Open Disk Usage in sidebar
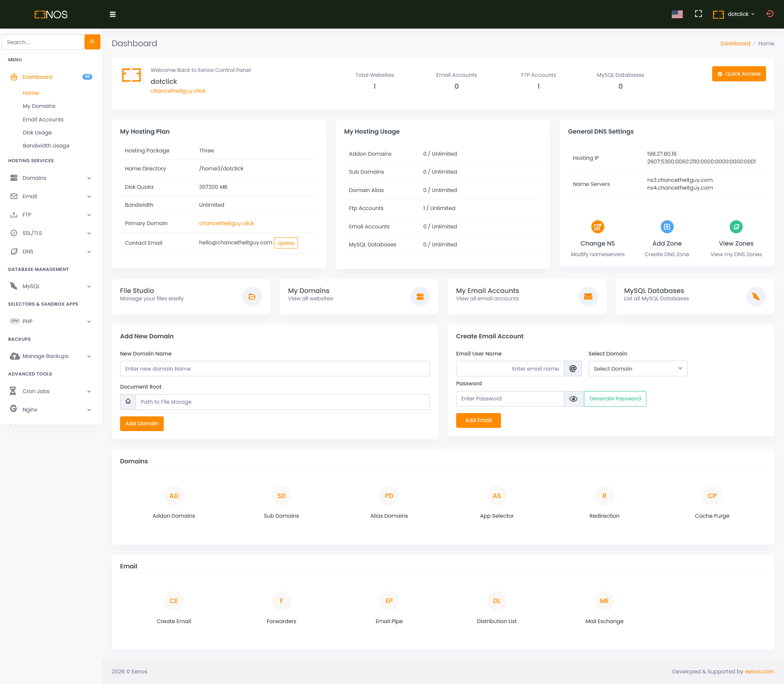The height and width of the screenshot is (684, 784). [x=37, y=133]
